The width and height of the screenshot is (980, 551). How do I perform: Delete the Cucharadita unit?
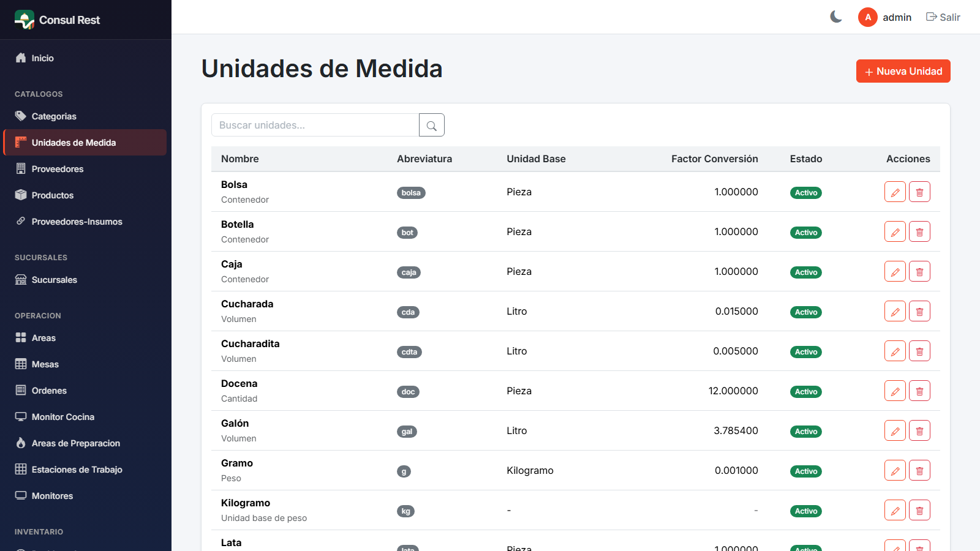[x=919, y=351]
